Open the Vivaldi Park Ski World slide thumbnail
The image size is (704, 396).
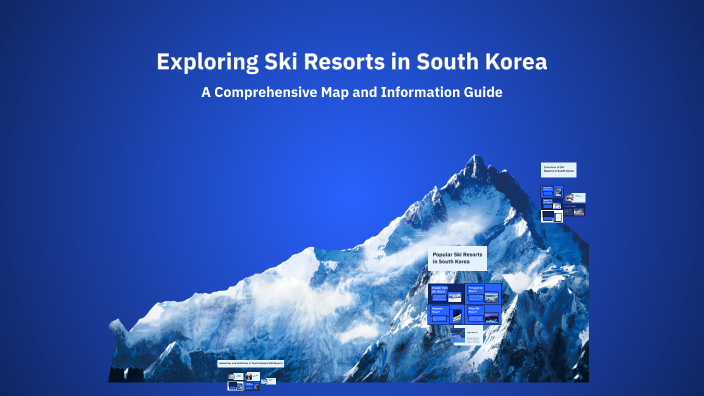[x=446, y=294]
